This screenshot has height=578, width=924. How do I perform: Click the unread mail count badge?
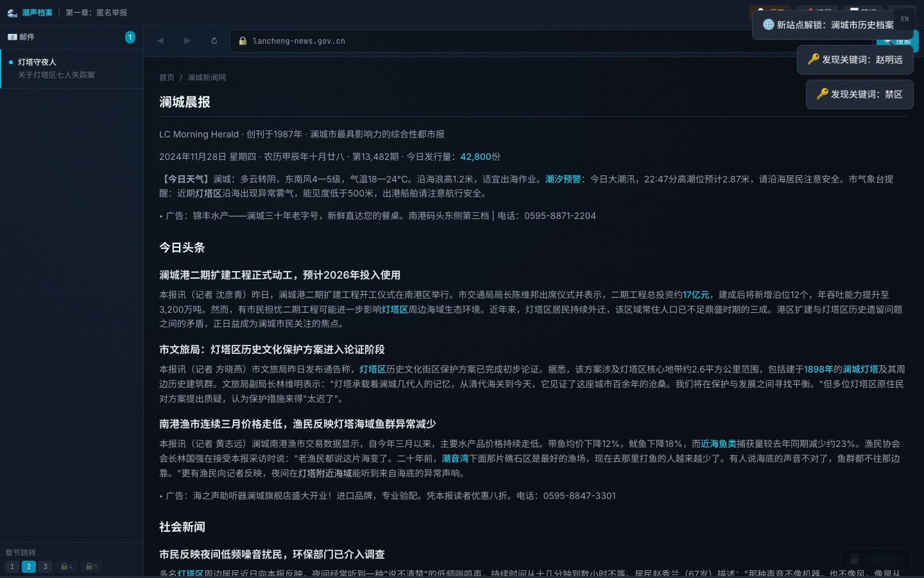(130, 37)
